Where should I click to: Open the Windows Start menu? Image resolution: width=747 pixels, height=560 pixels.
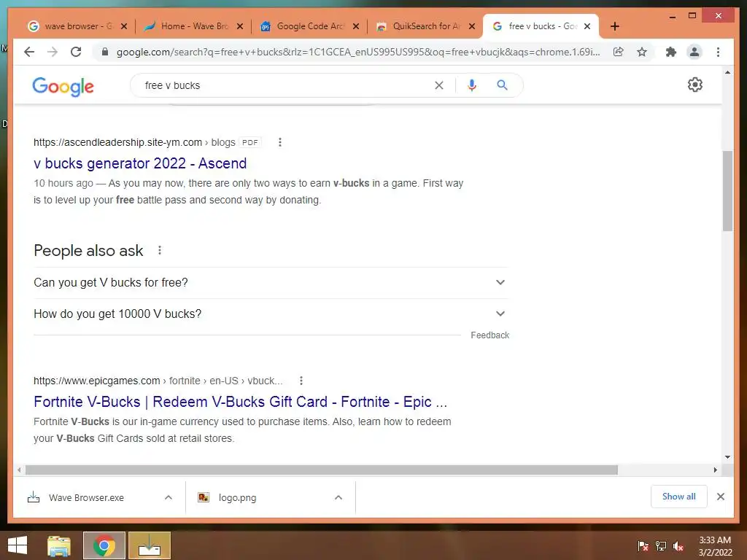point(18,545)
